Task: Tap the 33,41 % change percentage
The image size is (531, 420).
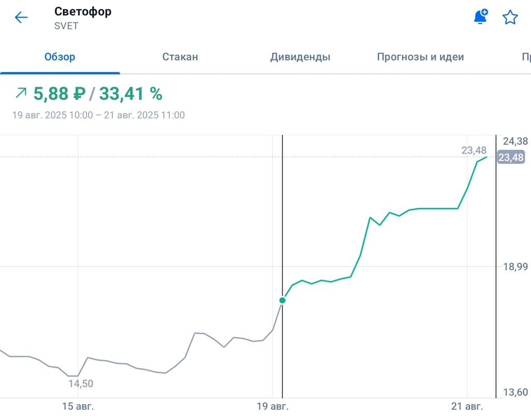Action: pos(131,94)
